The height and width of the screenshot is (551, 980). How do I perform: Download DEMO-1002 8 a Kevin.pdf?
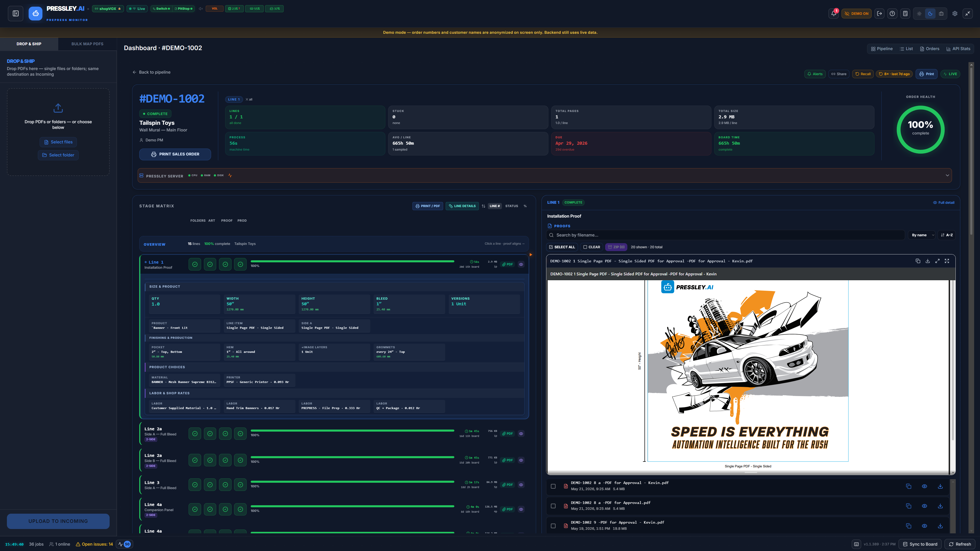click(940, 486)
